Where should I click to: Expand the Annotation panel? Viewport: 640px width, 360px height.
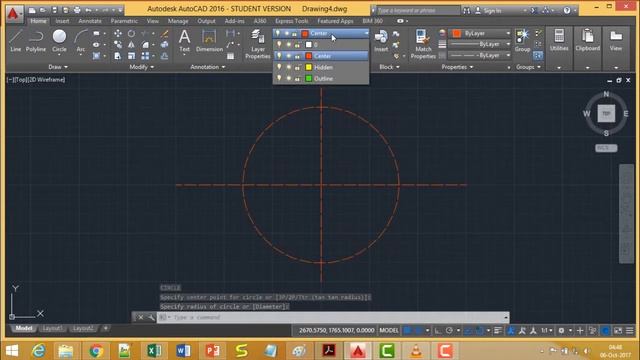pos(208,67)
